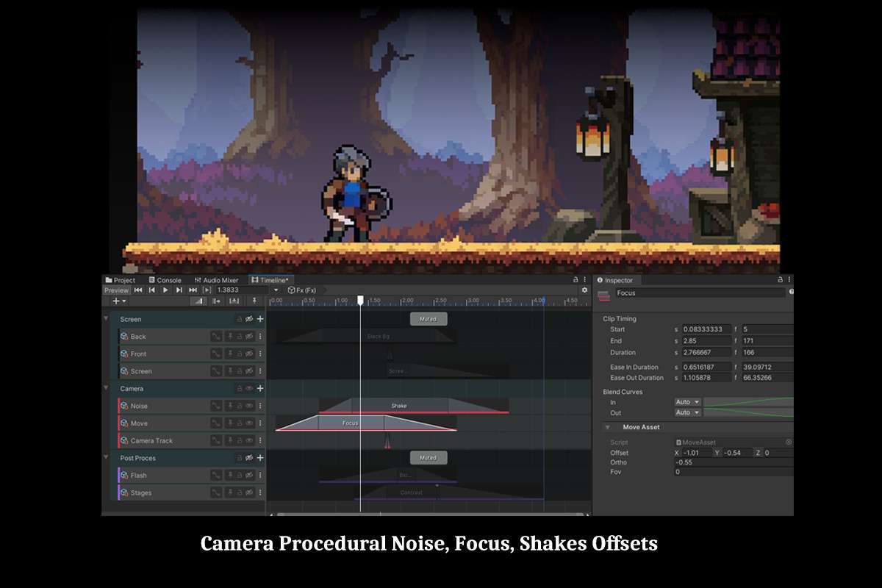
Task: Play the timeline
Action: click(x=165, y=290)
